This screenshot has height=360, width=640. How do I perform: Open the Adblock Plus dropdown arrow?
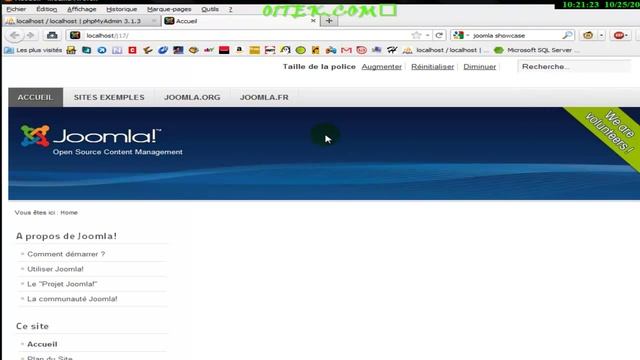click(627, 36)
